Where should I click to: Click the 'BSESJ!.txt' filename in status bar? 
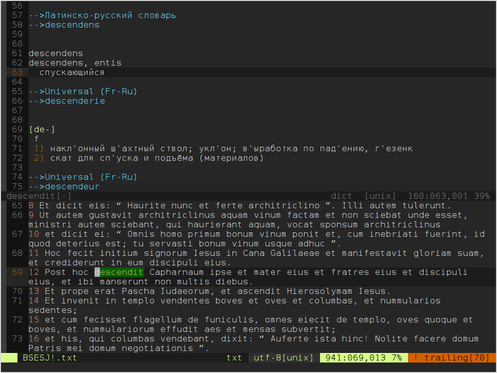pyautogui.click(x=50, y=358)
